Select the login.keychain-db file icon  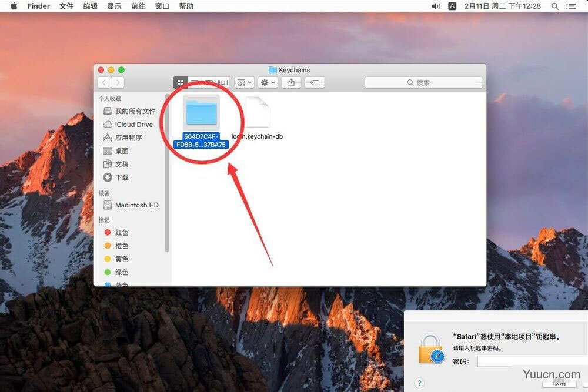click(x=258, y=112)
